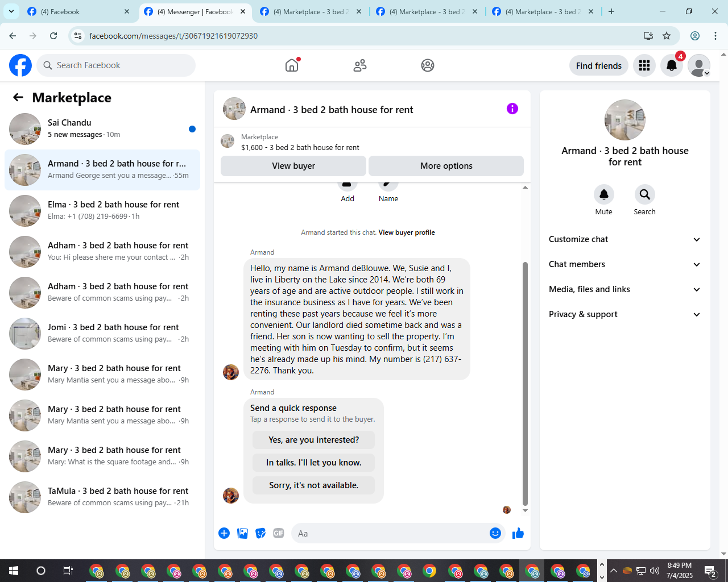
Task: Open the View buyer profile link
Action: [x=407, y=232]
